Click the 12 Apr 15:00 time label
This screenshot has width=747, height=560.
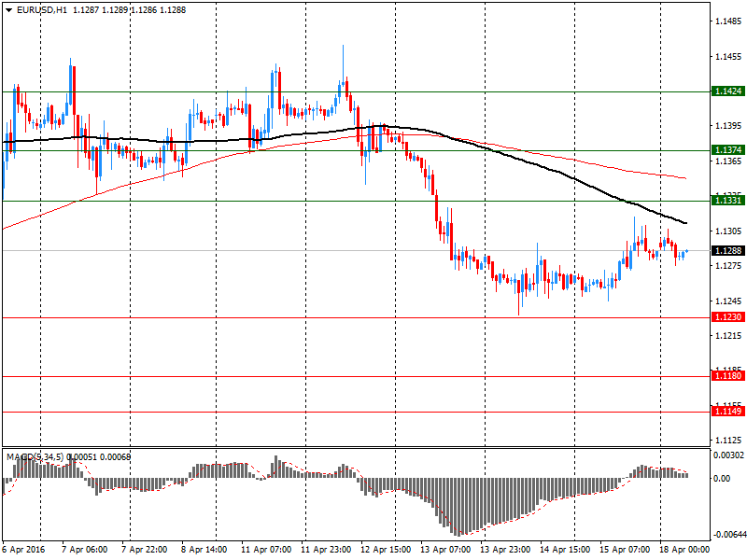(386, 550)
